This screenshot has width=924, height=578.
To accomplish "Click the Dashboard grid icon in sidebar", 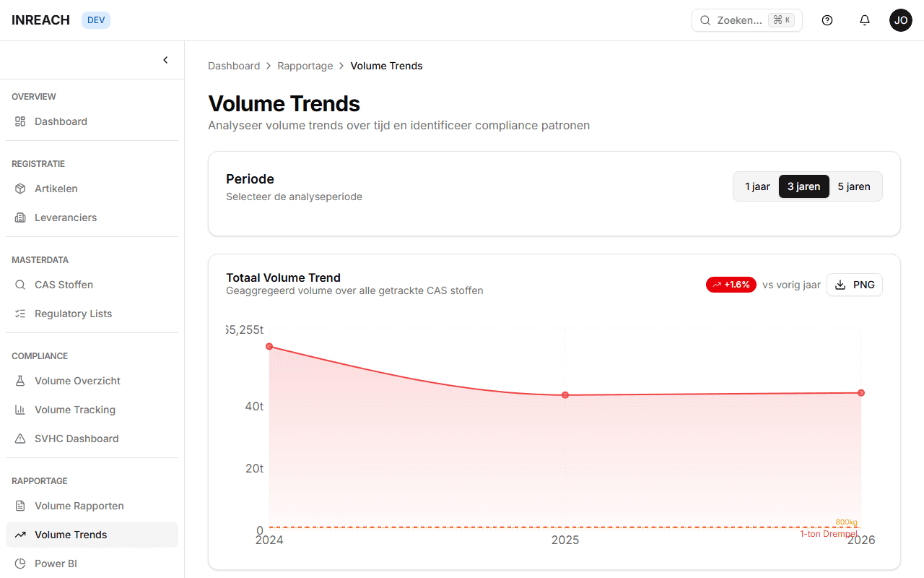I will pyautogui.click(x=20, y=121).
